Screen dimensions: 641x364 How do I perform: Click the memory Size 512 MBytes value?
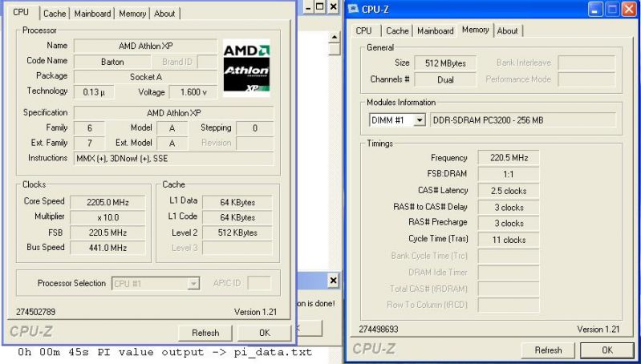(445, 63)
